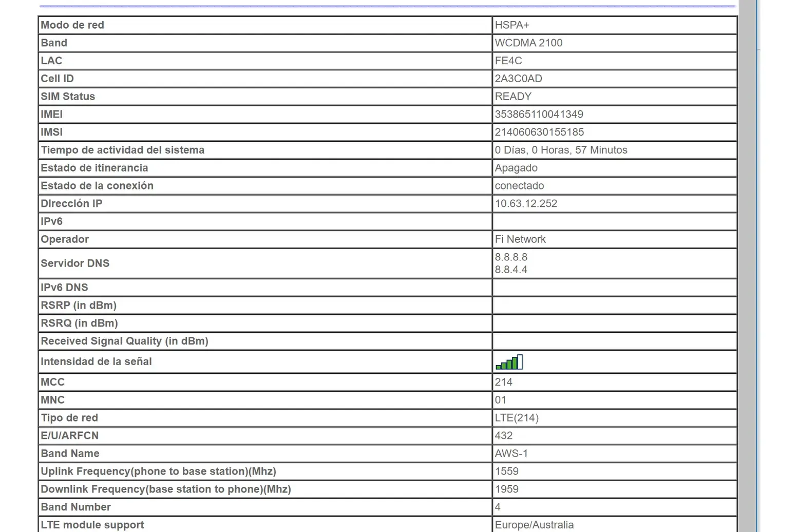Select the WCDMA 2100 band value
Screen dimensions: 798x532
tap(528, 43)
